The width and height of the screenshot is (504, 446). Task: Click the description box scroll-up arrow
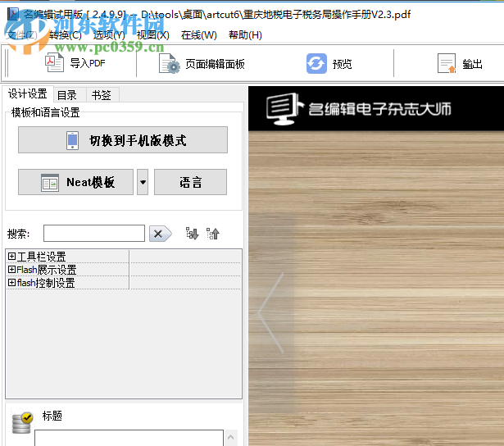tap(231, 437)
